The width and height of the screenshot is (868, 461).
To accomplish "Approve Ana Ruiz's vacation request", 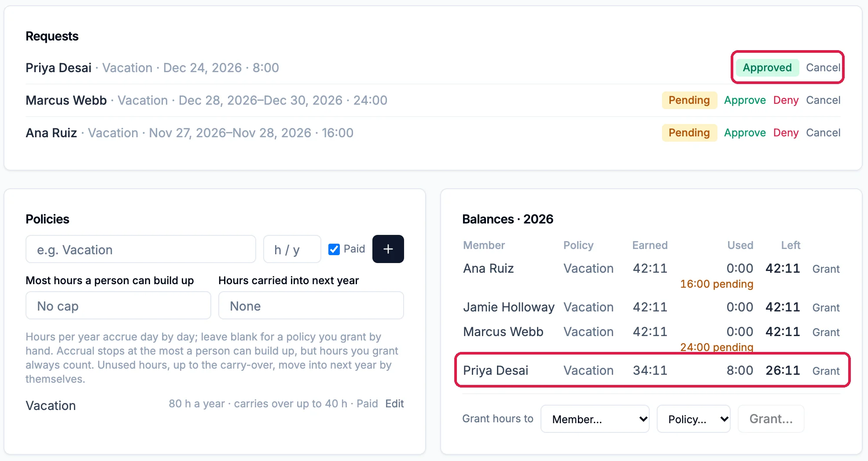I will click(745, 133).
